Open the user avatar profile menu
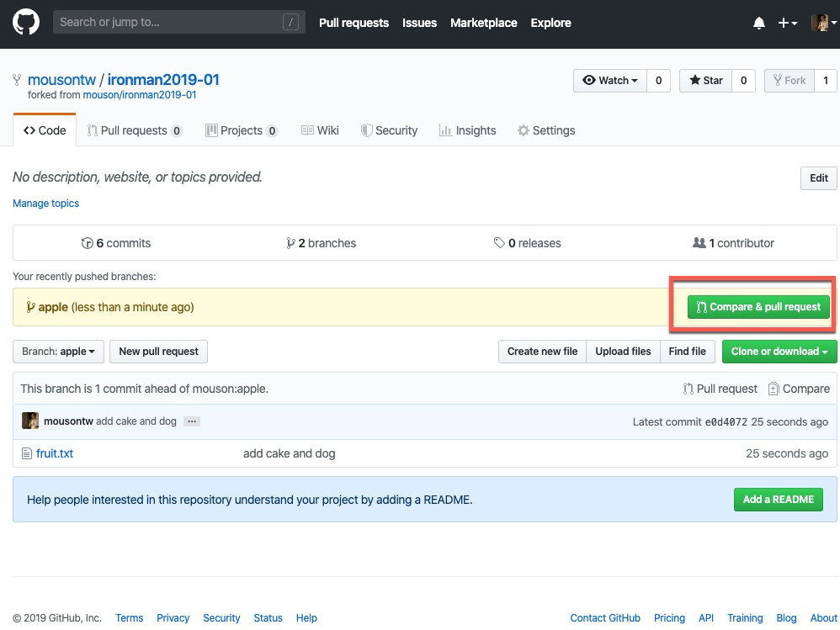 (823, 23)
